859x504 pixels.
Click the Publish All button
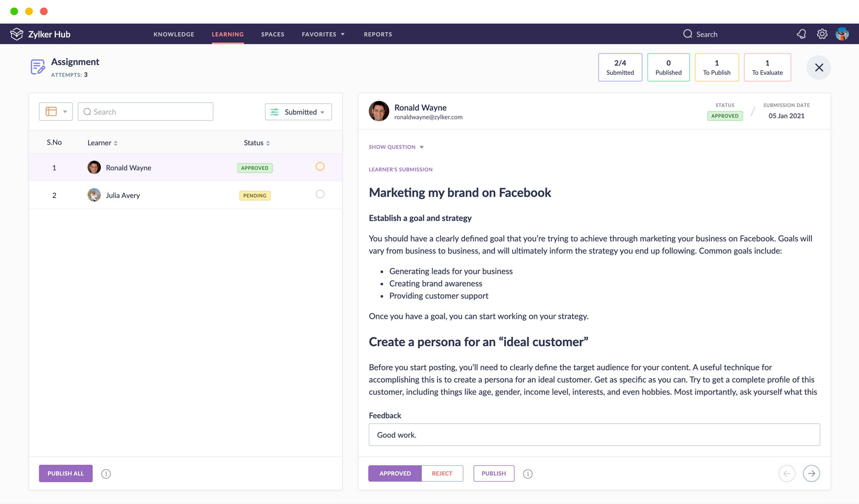66,473
